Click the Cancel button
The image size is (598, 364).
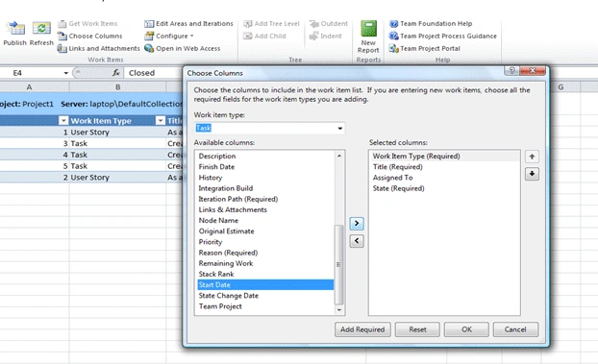(x=515, y=329)
